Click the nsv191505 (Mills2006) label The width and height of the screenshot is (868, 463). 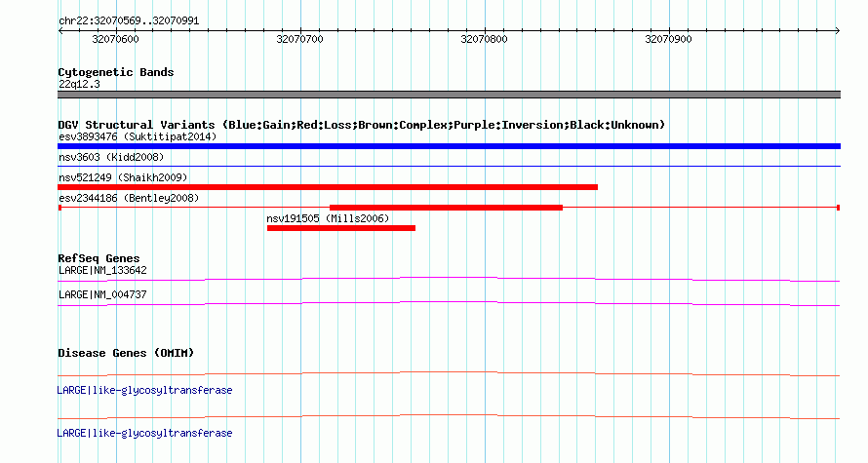(328, 218)
